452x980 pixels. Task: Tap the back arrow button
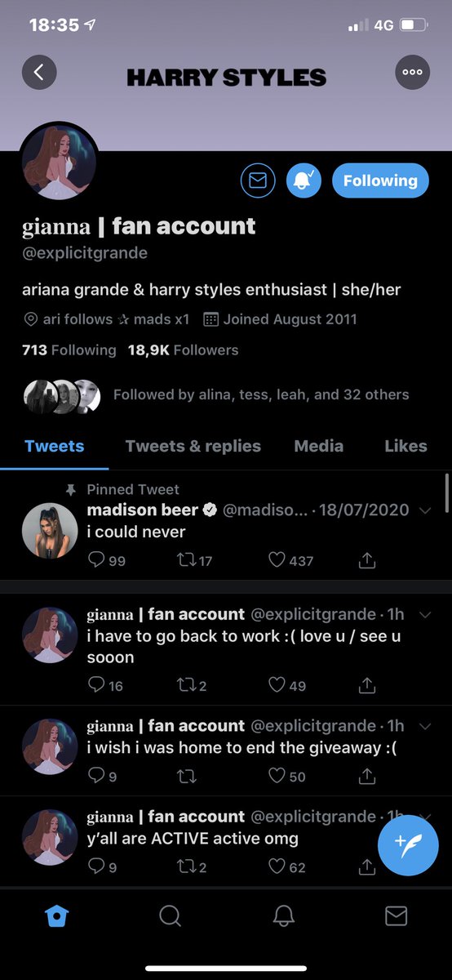point(38,73)
